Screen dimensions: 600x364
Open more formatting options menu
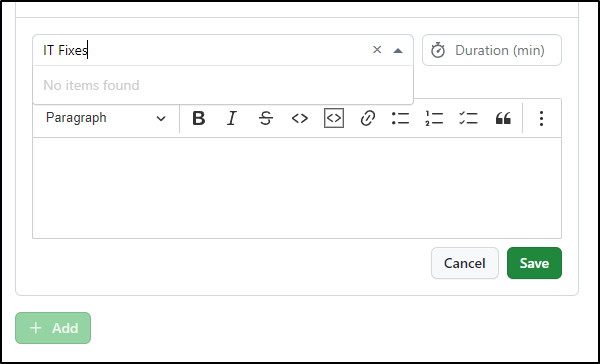[x=541, y=118]
